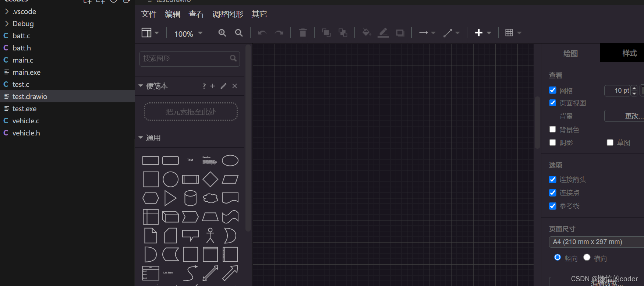
Task: Click the zoom out magnifier icon
Action: [239, 33]
